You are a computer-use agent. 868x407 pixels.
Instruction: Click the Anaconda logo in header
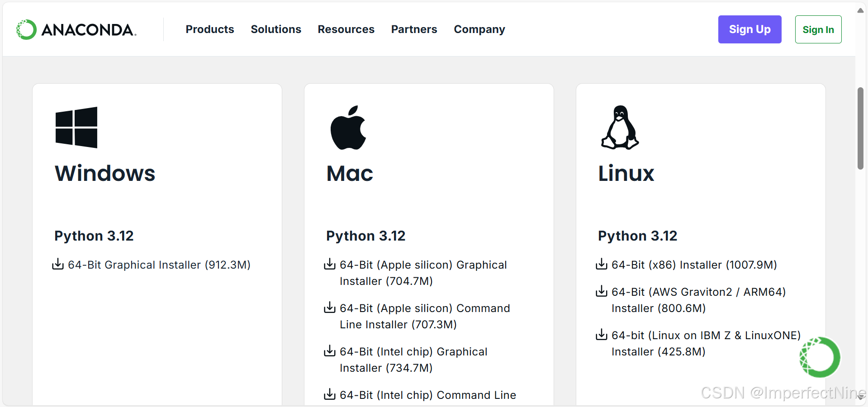[76, 29]
